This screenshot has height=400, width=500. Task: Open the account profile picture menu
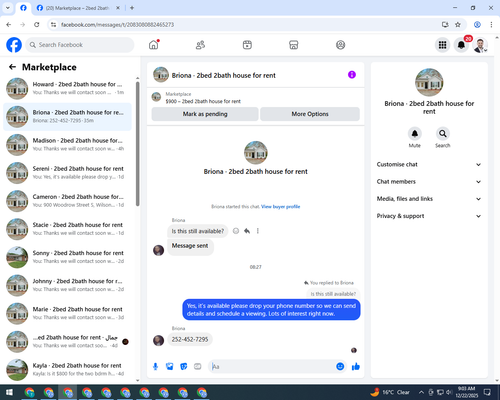480,45
